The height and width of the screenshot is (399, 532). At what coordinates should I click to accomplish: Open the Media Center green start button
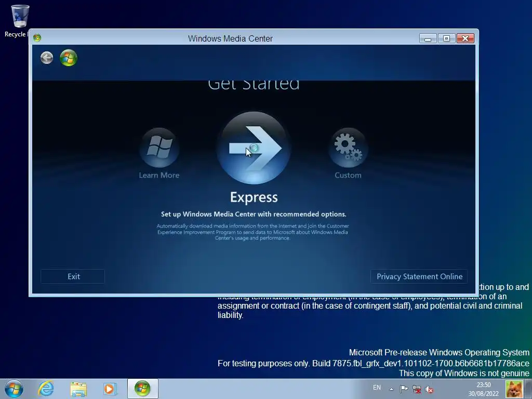coord(69,58)
